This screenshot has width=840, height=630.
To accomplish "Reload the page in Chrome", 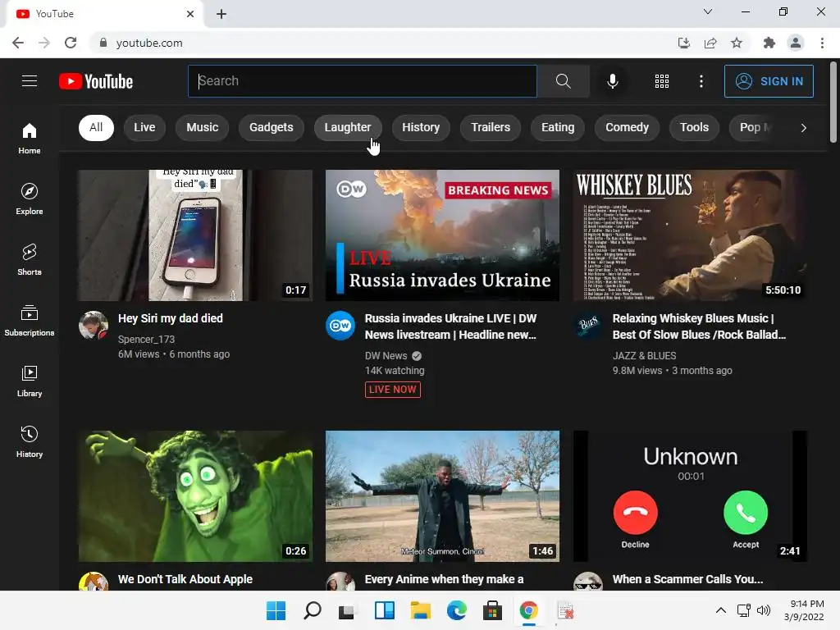I will (x=71, y=43).
